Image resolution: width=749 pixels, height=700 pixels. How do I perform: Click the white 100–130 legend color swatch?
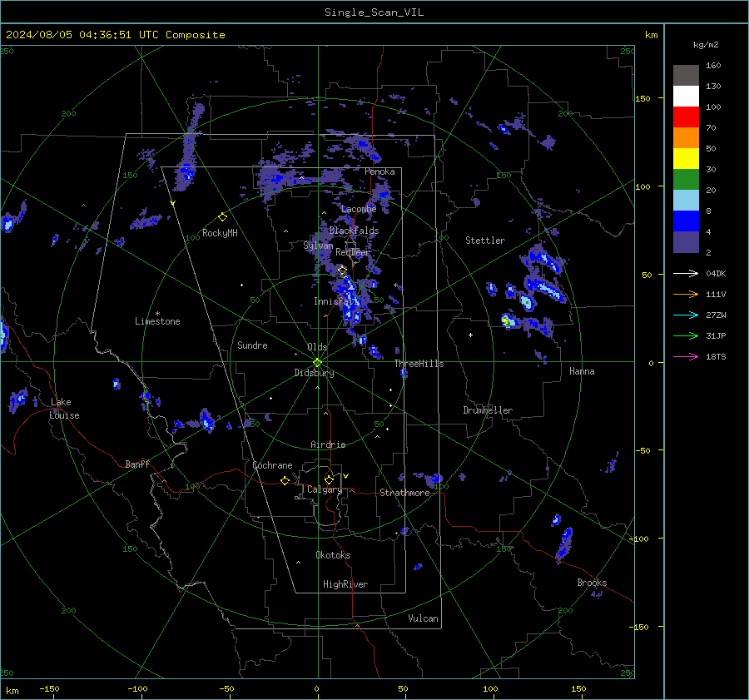coord(686,97)
